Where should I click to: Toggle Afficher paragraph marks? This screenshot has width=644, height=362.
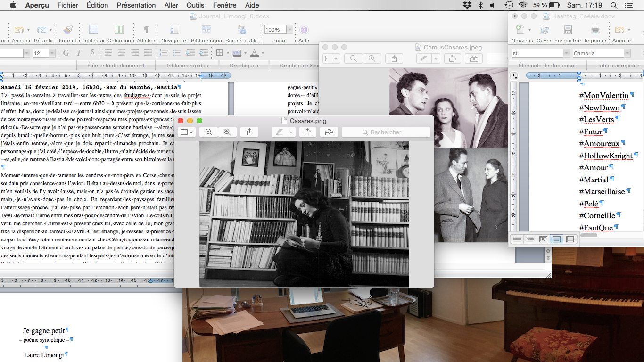pyautogui.click(x=146, y=30)
